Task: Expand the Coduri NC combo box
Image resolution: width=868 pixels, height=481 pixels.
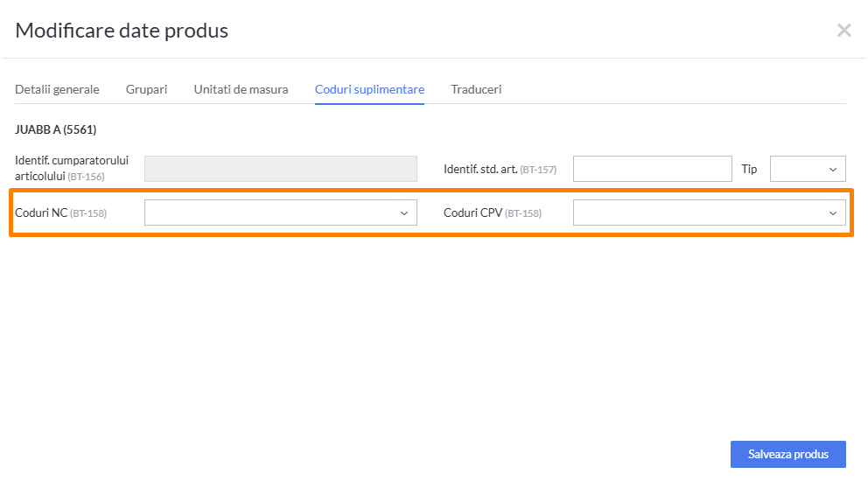Action: point(281,213)
